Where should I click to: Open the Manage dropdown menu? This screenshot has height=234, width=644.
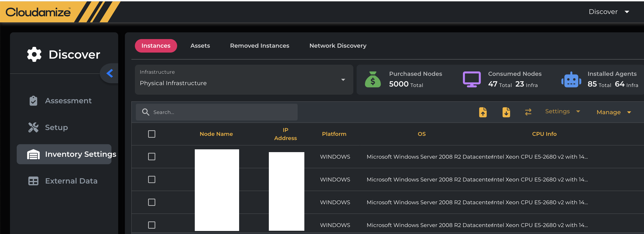614,112
